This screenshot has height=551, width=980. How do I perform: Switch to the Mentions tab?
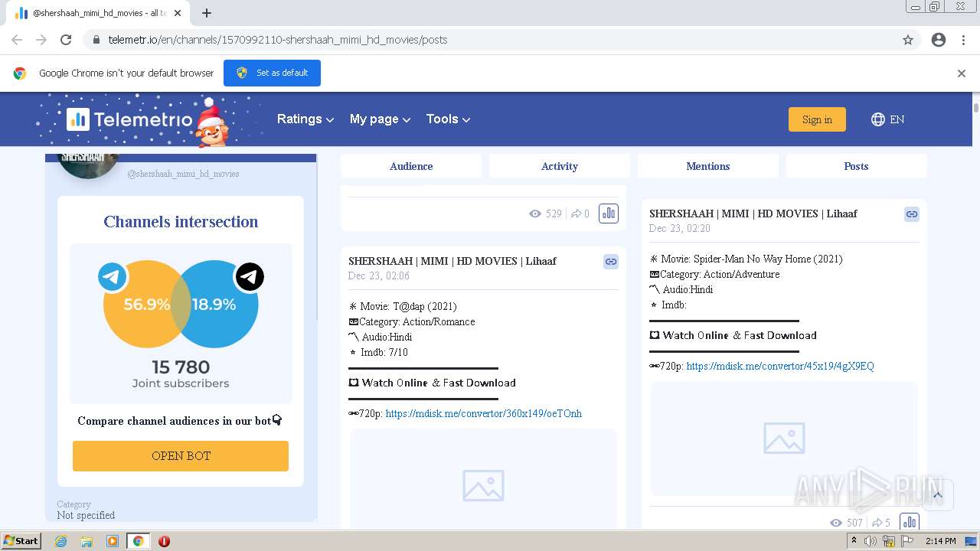(x=707, y=166)
